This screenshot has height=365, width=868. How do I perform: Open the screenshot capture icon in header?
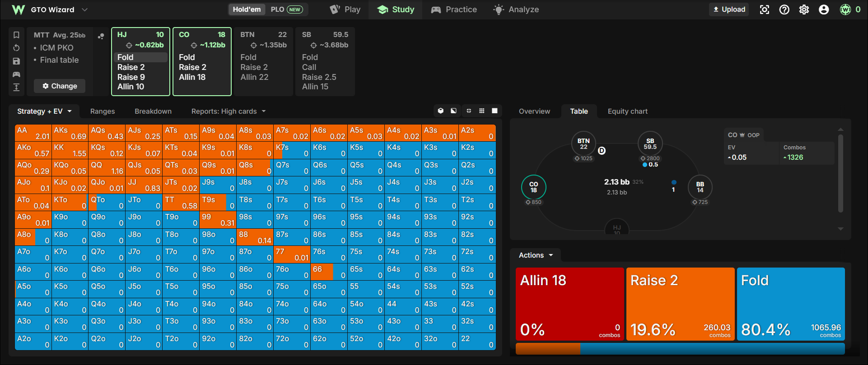click(765, 9)
